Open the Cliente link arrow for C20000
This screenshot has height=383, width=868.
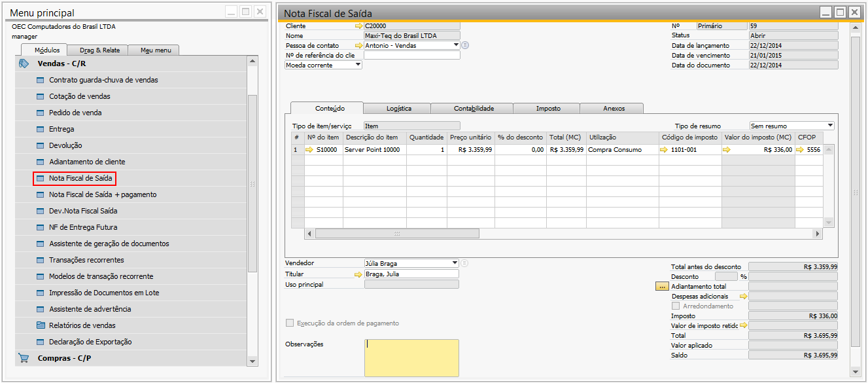tap(358, 26)
